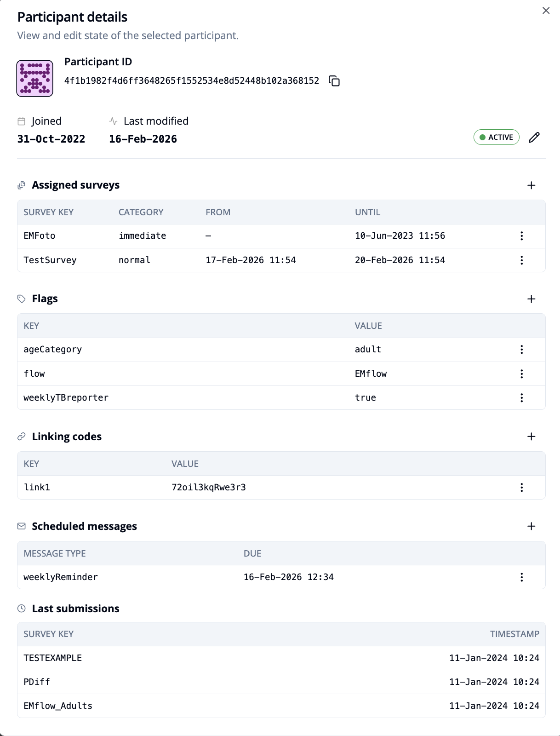This screenshot has width=560, height=736.
Task: Open actions menu for link1 code
Action: click(521, 488)
